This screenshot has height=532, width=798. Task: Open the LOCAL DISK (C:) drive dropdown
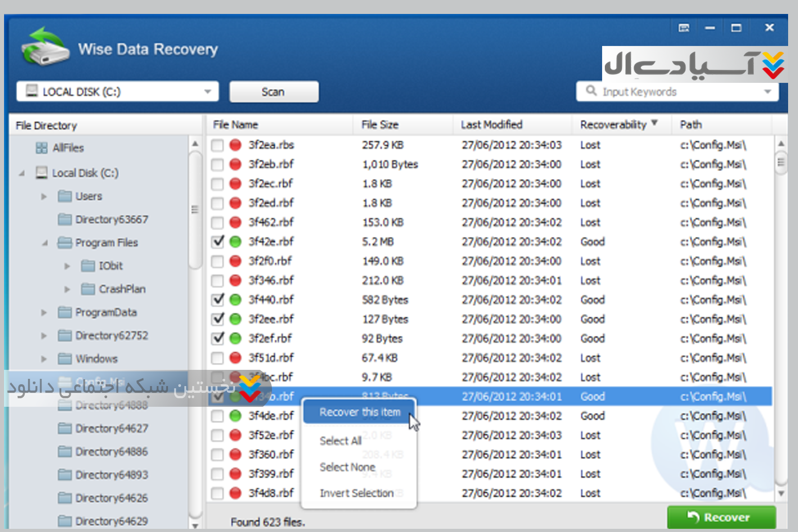click(208, 91)
